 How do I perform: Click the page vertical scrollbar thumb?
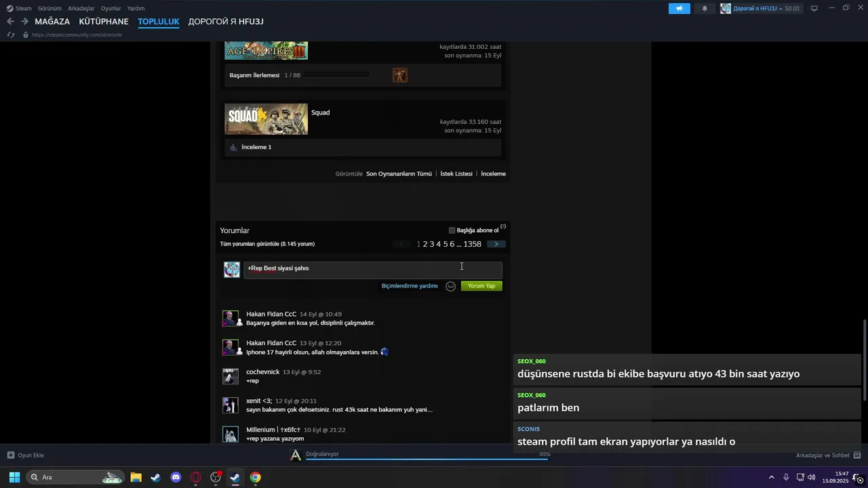click(x=865, y=360)
